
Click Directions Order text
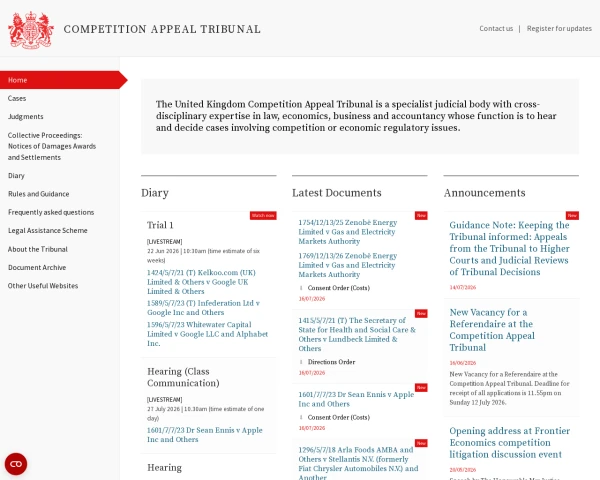pos(331,362)
